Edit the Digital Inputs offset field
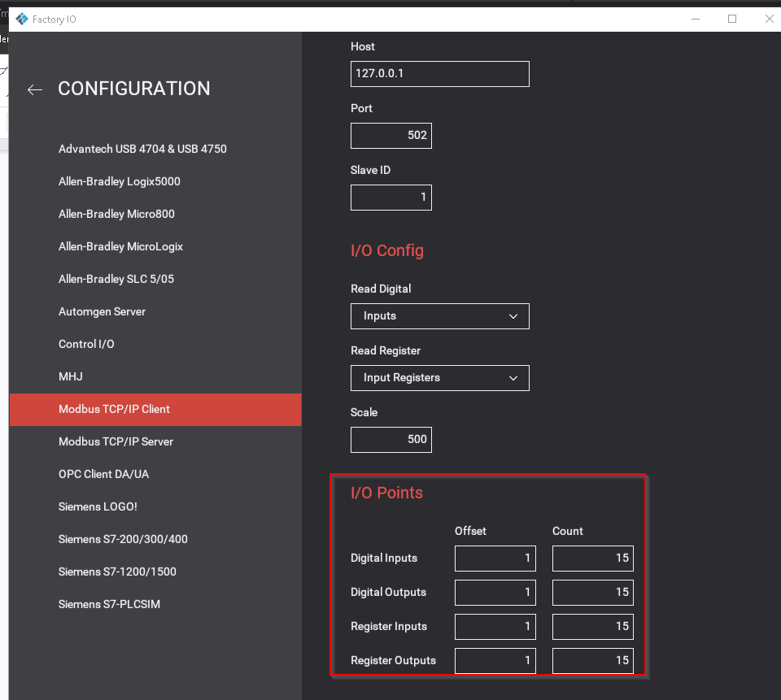This screenshot has width=781, height=700. (495, 558)
